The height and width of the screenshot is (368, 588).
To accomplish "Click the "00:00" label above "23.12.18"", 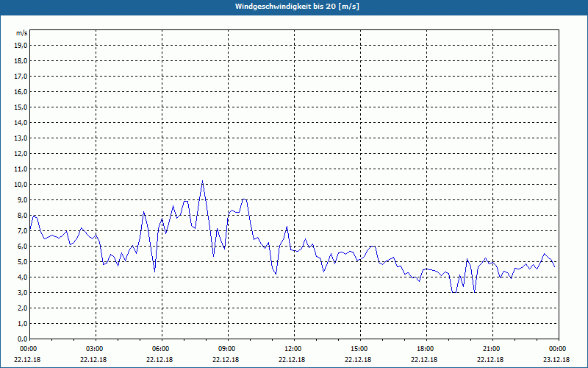I will point(559,349).
